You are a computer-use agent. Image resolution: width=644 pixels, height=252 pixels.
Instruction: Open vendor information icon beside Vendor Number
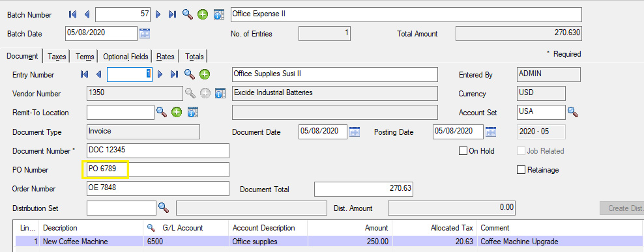point(220,94)
